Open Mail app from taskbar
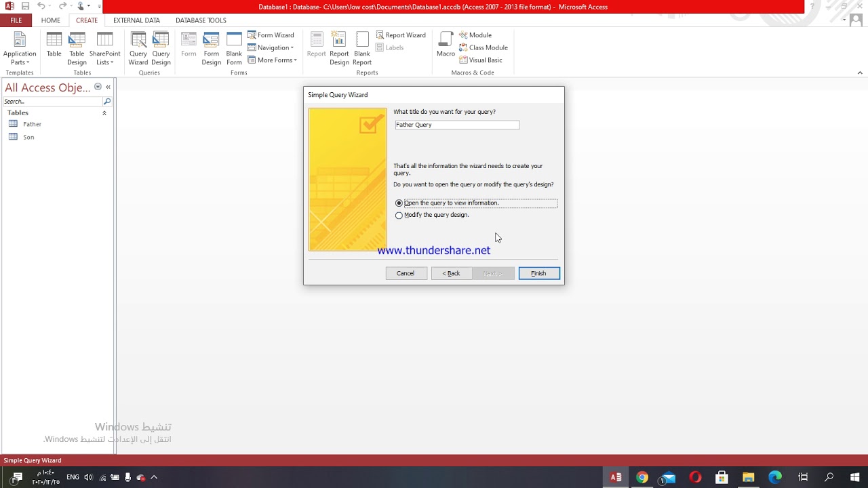Screen dimensions: 868x488 (x=669, y=477)
